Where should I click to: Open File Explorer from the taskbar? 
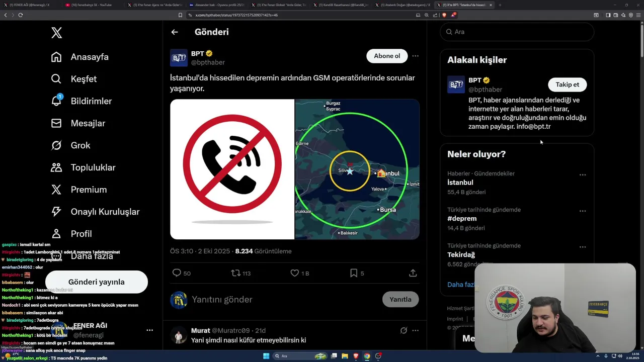coord(345,356)
